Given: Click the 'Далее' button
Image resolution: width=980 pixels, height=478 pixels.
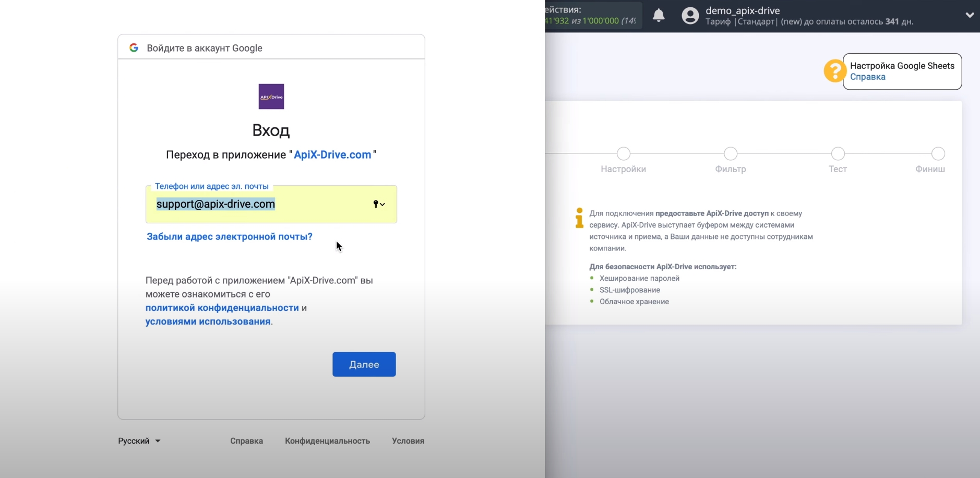Looking at the screenshot, I should point(364,364).
